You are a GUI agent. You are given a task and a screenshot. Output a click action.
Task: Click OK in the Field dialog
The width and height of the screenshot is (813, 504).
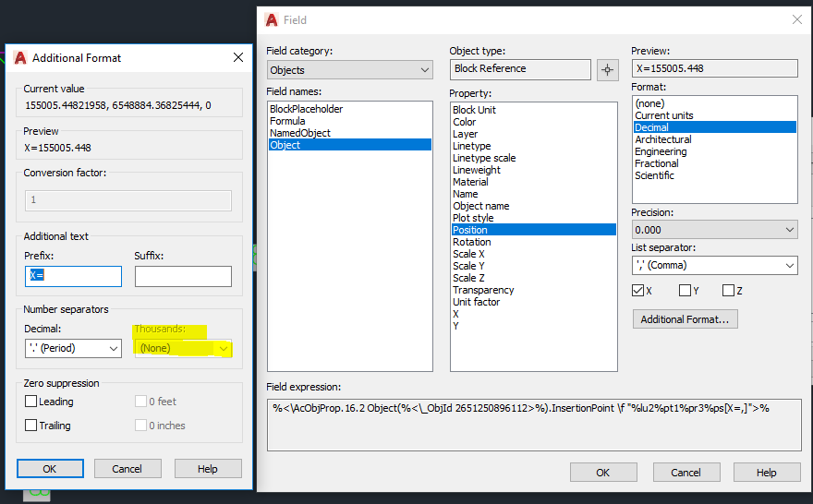coord(603,473)
